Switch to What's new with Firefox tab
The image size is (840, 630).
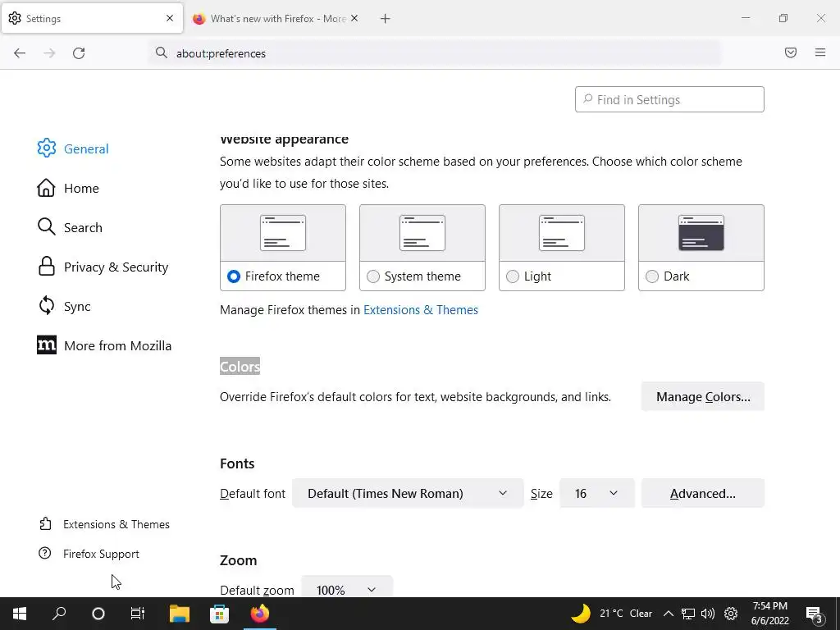276,19
